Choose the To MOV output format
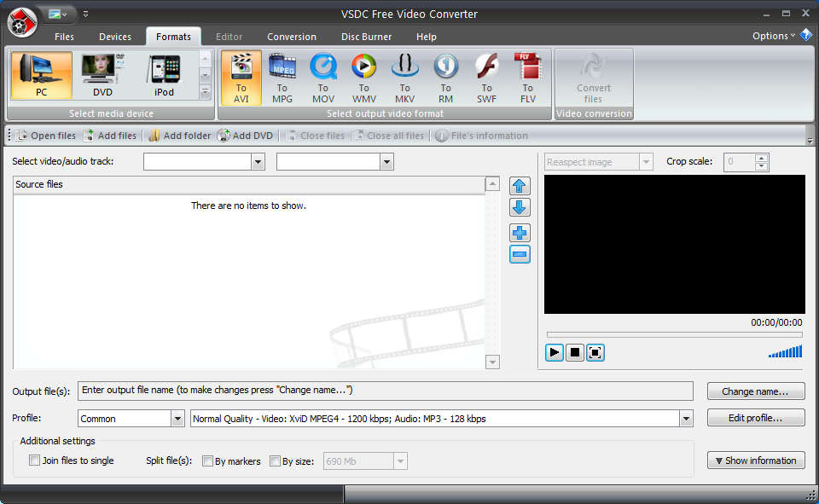This screenshot has height=504, width=819. click(322, 78)
